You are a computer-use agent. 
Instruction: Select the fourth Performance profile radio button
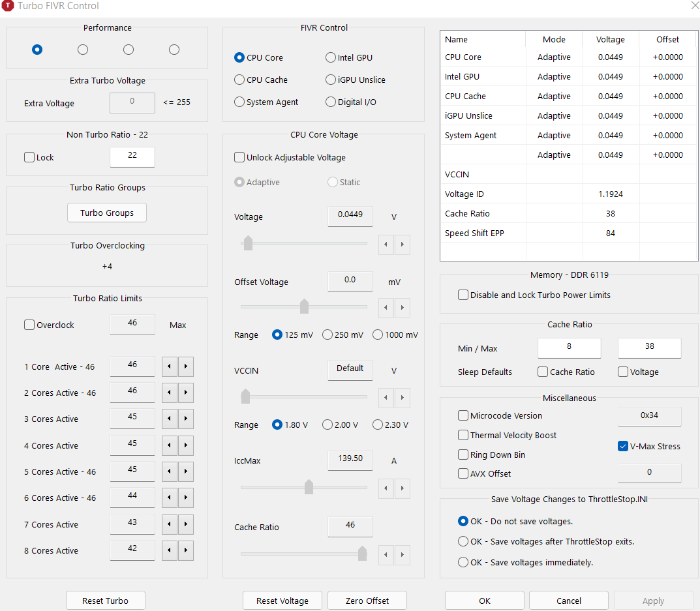point(174,50)
